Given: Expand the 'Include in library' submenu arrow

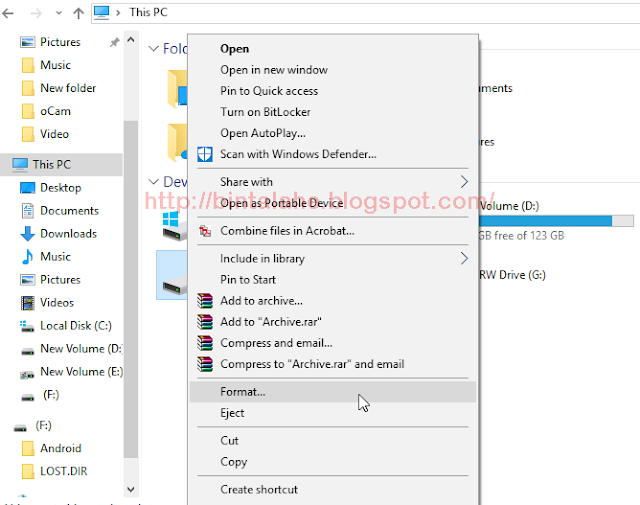Looking at the screenshot, I should pos(464,258).
